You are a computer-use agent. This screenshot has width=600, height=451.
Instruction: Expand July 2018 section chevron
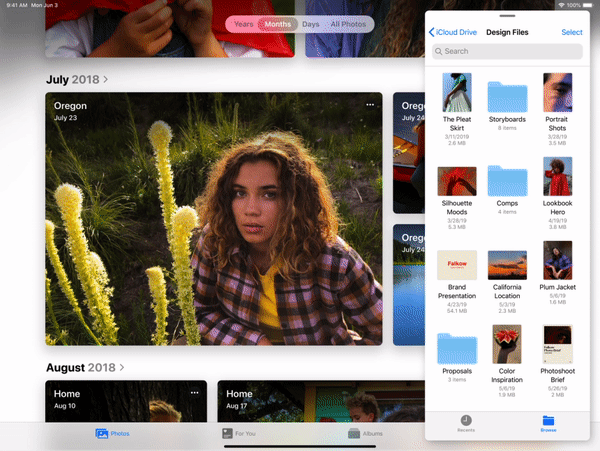pos(106,79)
